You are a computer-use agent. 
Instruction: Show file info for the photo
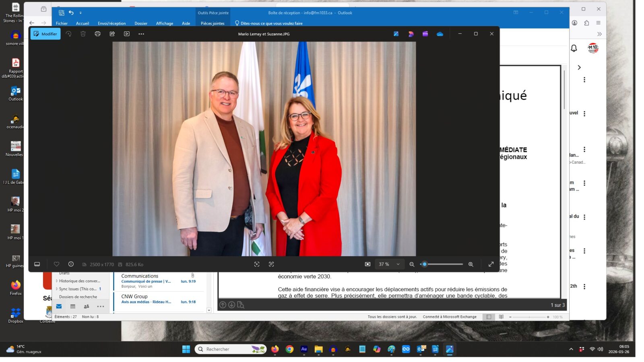(71, 264)
